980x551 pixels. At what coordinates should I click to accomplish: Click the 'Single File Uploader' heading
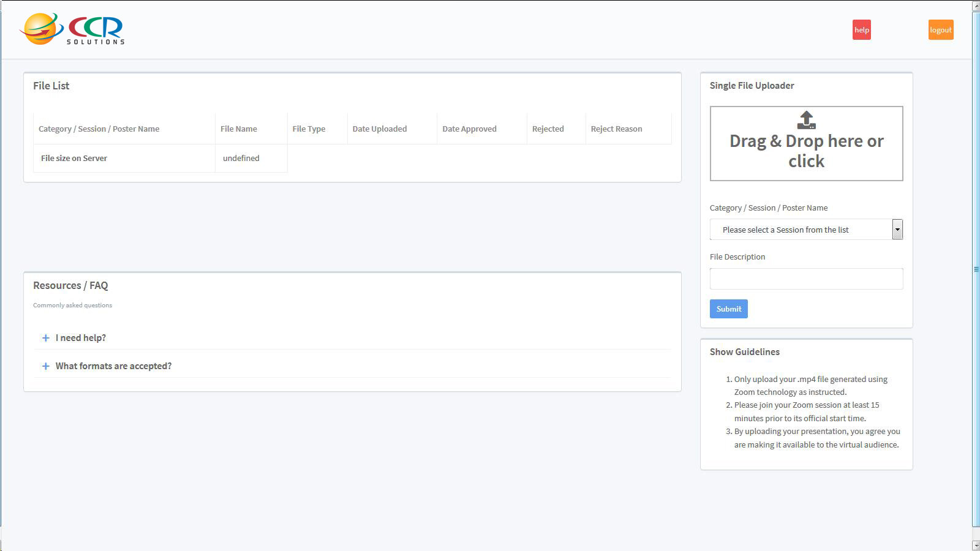click(x=752, y=86)
